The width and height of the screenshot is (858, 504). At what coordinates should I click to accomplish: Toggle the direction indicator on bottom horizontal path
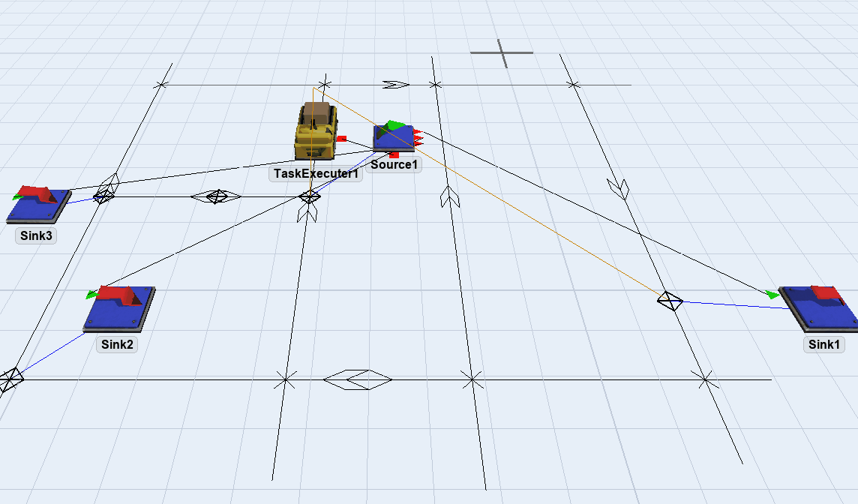[357, 379]
